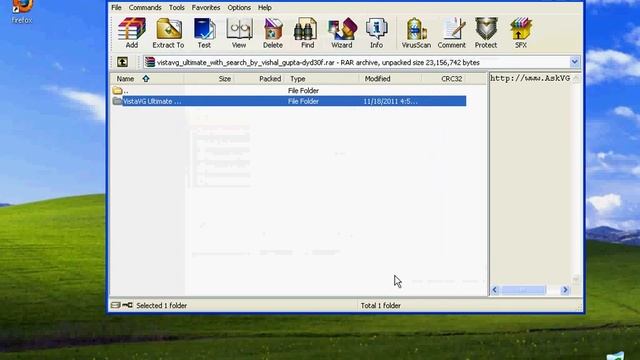Open the Find binoculars tool

coord(307,33)
